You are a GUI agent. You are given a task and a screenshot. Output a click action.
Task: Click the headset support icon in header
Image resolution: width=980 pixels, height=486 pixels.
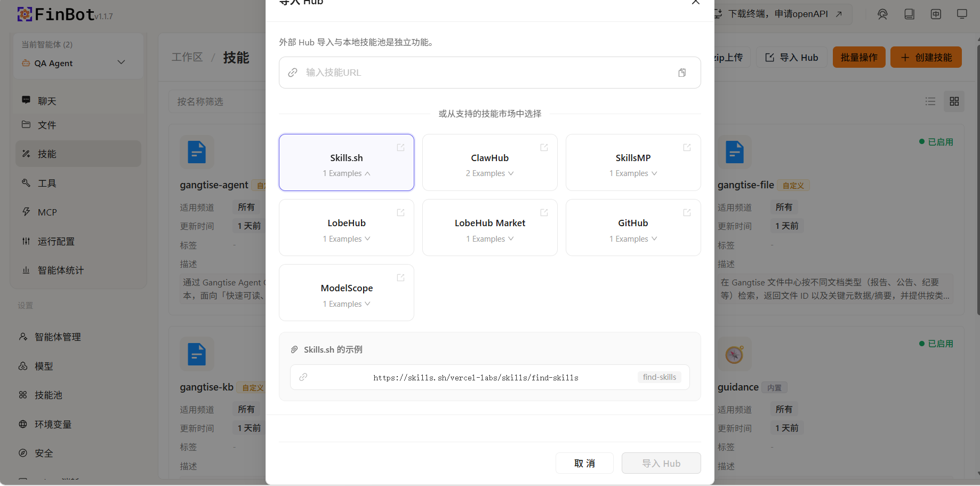click(x=882, y=14)
